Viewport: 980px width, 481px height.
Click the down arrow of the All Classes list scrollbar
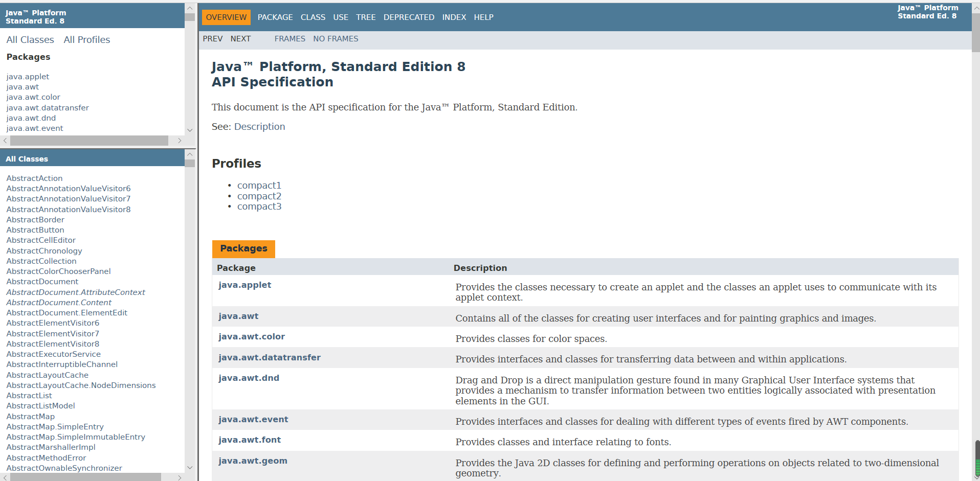(x=190, y=468)
